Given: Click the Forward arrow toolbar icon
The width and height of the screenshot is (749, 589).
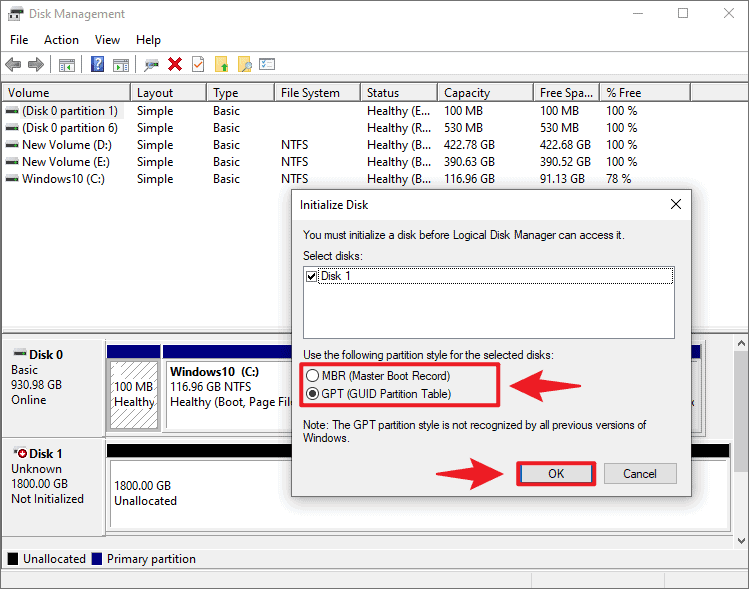Looking at the screenshot, I should pyautogui.click(x=36, y=64).
